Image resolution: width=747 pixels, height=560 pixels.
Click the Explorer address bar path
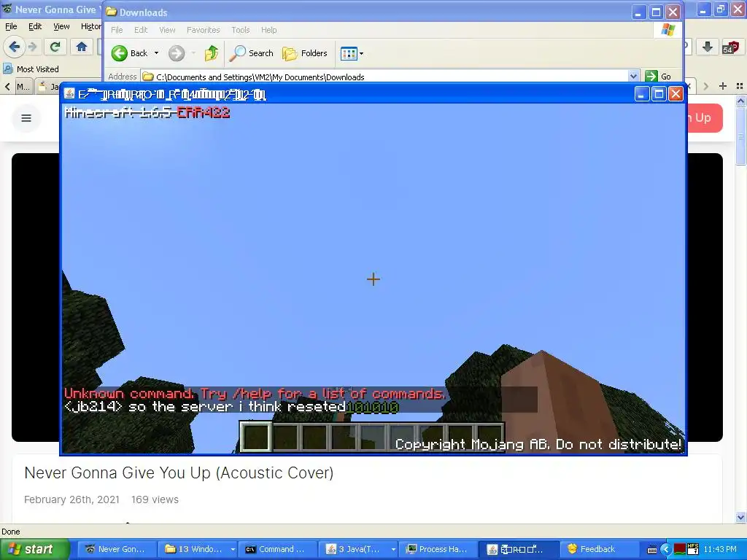[x=260, y=77]
